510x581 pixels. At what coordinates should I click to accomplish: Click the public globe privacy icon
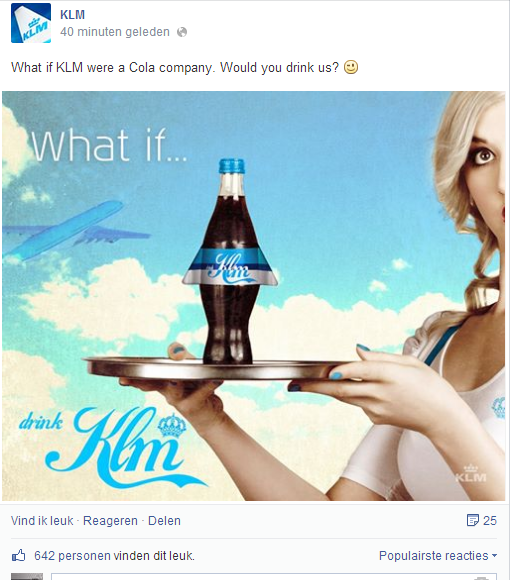(x=182, y=32)
